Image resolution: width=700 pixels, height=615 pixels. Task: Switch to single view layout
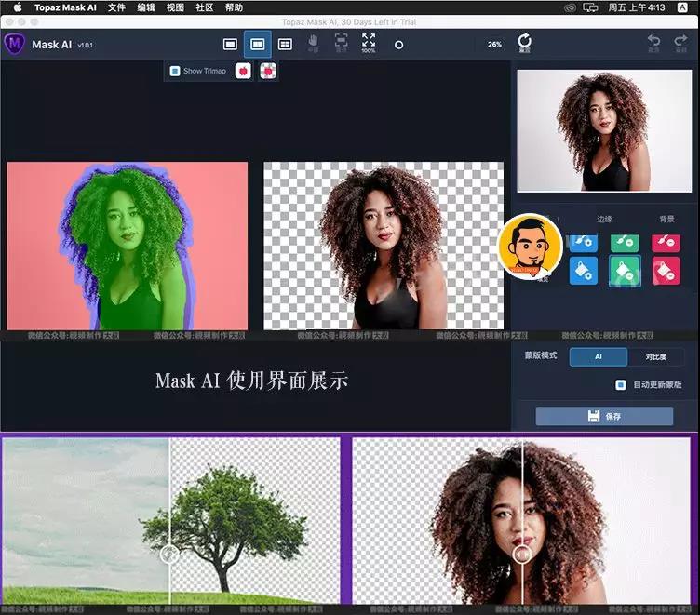[x=230, y=44]
